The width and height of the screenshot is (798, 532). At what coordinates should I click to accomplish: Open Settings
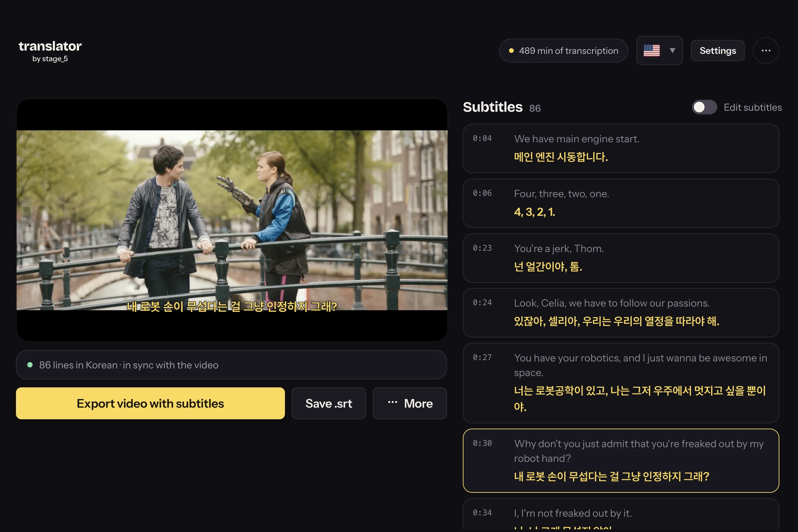click(718, 51)
